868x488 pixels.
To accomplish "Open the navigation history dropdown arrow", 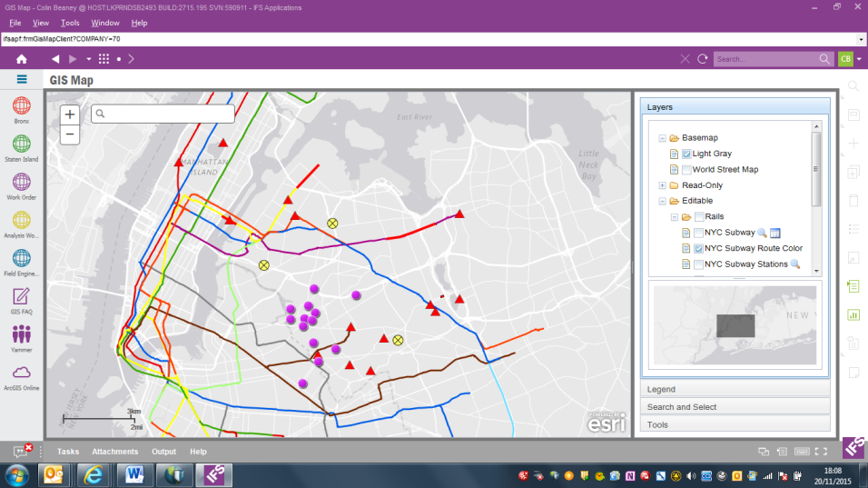I will pos(89,59).
